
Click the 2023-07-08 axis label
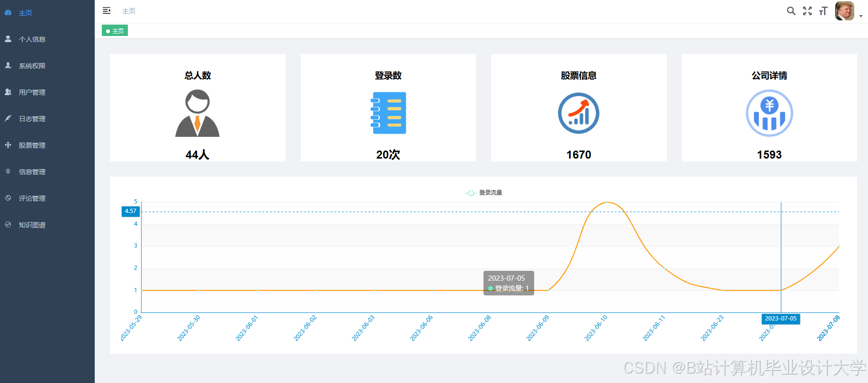[828, 328]
